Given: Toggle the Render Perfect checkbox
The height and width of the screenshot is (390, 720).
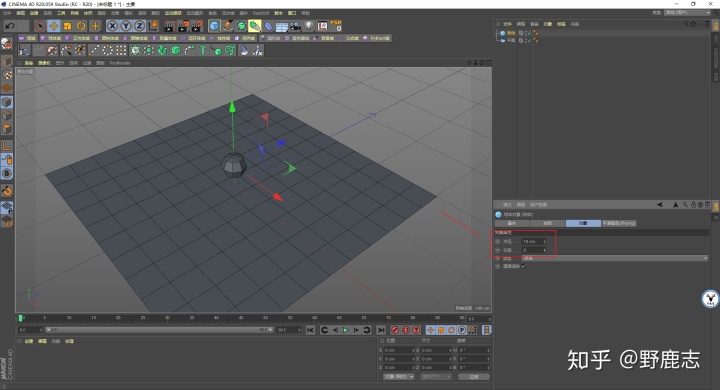Looking at the screenshot, I should click(523, 266).
